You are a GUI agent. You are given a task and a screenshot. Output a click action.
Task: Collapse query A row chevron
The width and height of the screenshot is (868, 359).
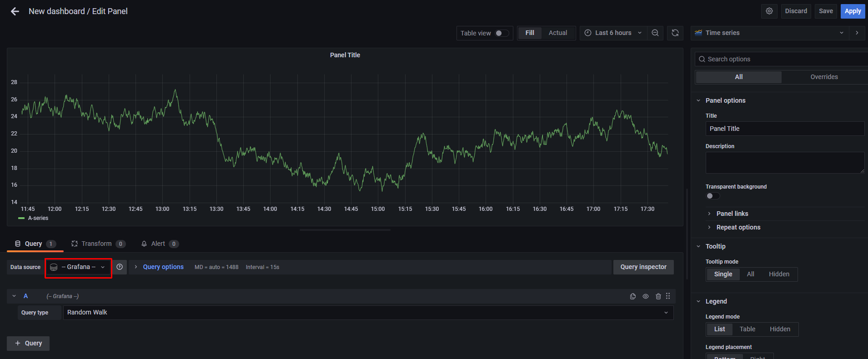[x=14, y=296]
